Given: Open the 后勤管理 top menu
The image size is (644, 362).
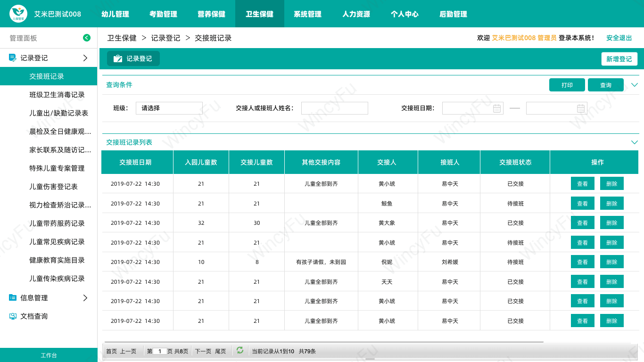Looking at the screenshot, I should pos(453,14).
